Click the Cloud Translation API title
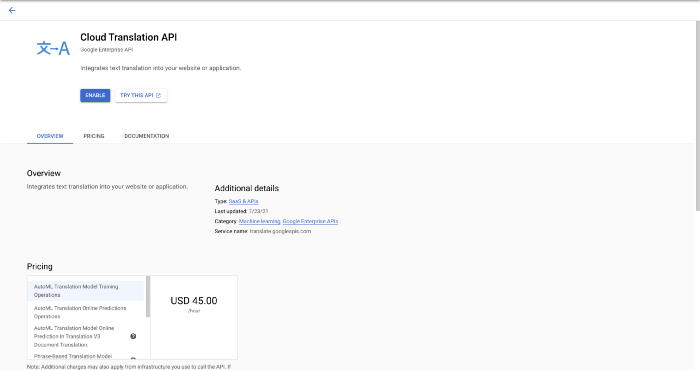 pos(129,37)
